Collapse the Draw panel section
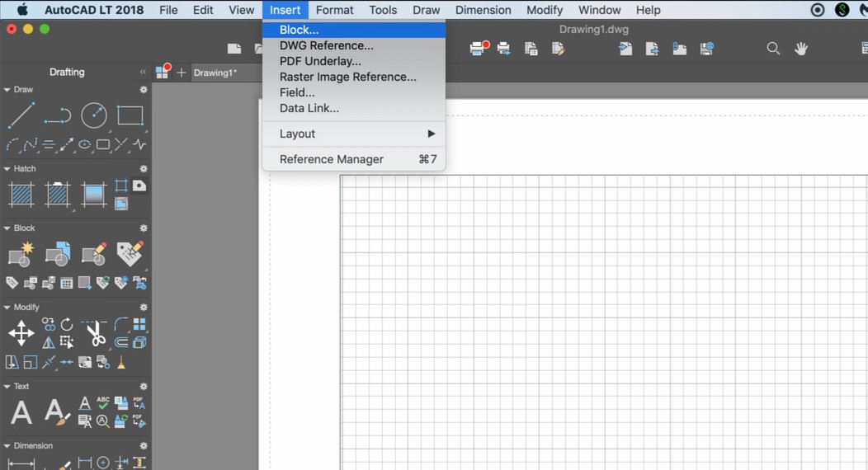868x470 pixels. pos(7,90)
